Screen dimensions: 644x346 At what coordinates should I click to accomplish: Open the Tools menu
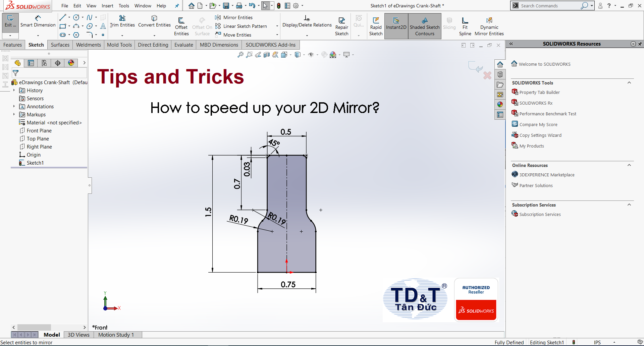click(x=124, y=6)
